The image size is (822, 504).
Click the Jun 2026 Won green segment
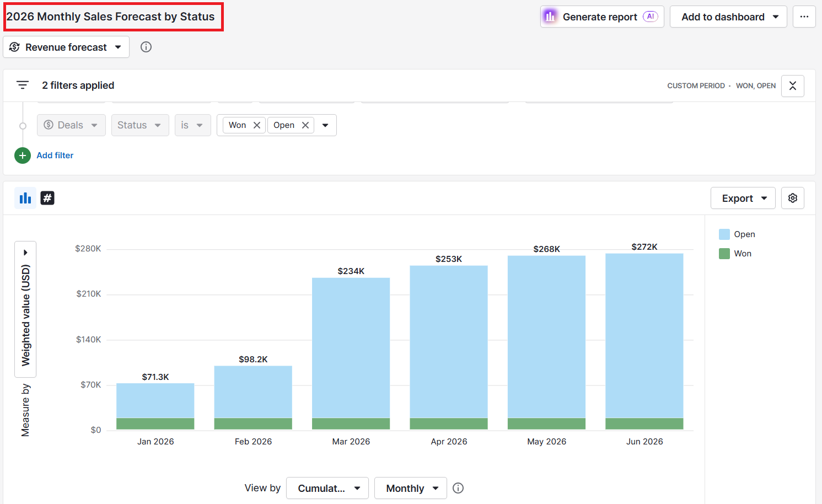644,424
